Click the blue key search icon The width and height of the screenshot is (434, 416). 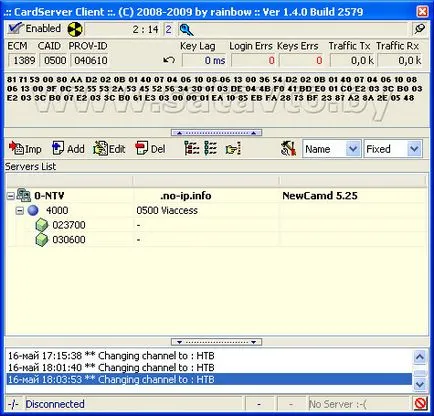[186, 30]
